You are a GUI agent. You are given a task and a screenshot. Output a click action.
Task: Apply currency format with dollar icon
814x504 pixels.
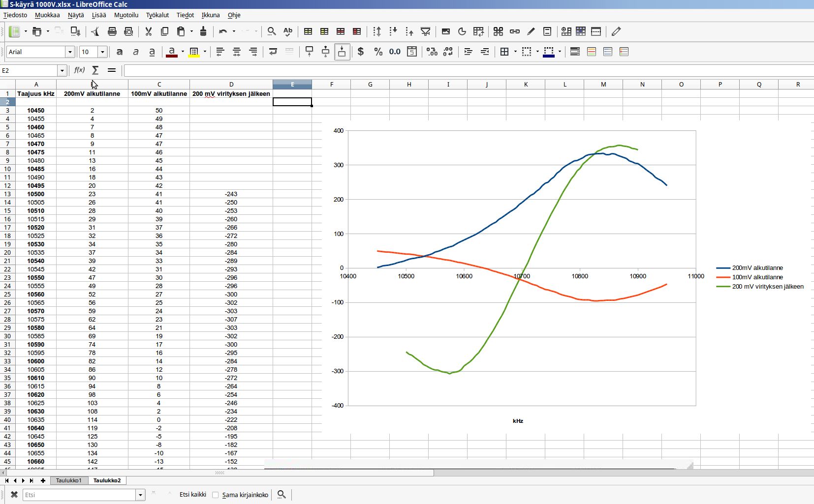[361, 52]
